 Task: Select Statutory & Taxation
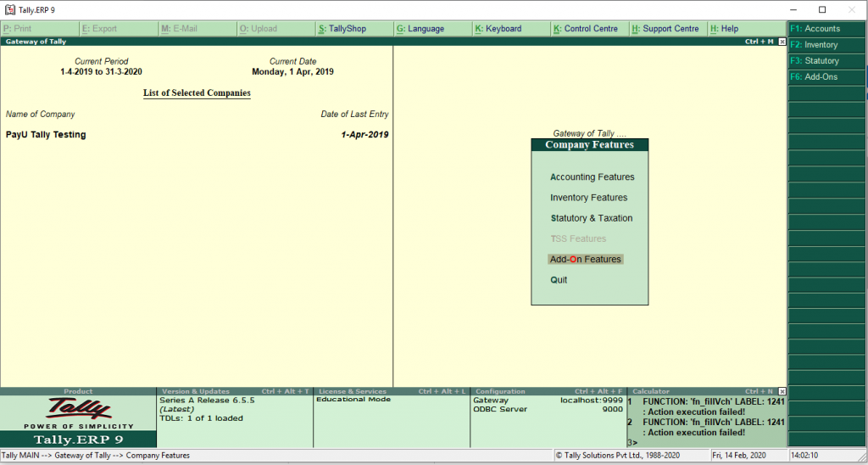point(591,218)
